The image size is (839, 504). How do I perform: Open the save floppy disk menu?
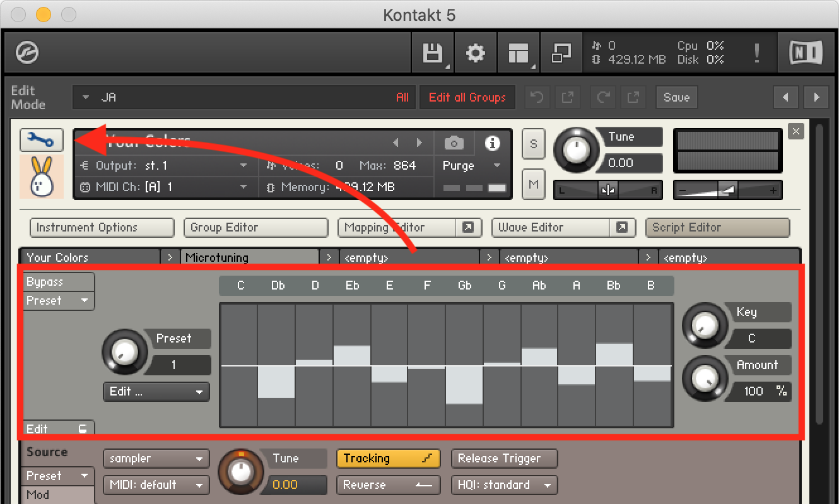tap(433, 53)
